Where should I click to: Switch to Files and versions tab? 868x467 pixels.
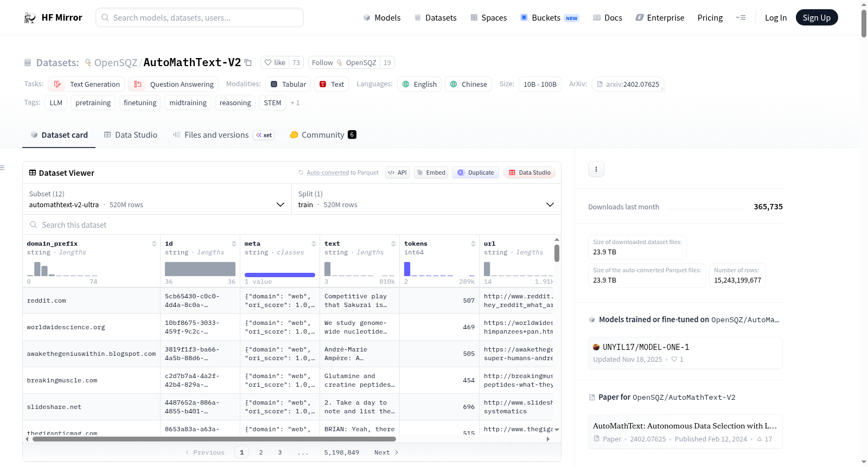224,135
